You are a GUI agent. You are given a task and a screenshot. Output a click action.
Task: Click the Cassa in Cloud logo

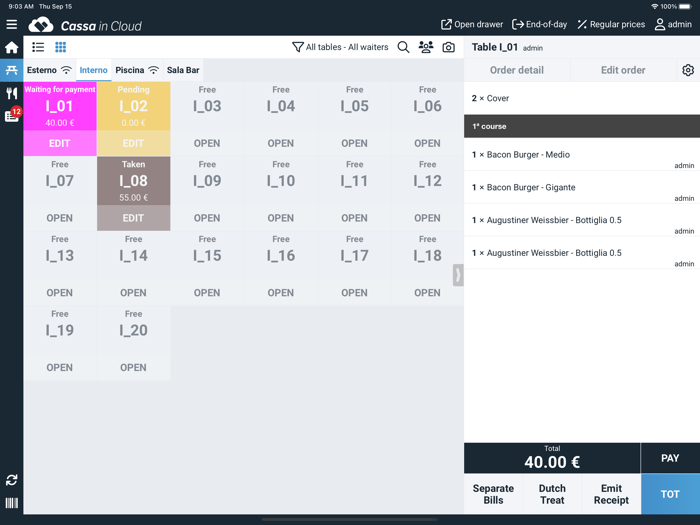click(x=85, y=25)
